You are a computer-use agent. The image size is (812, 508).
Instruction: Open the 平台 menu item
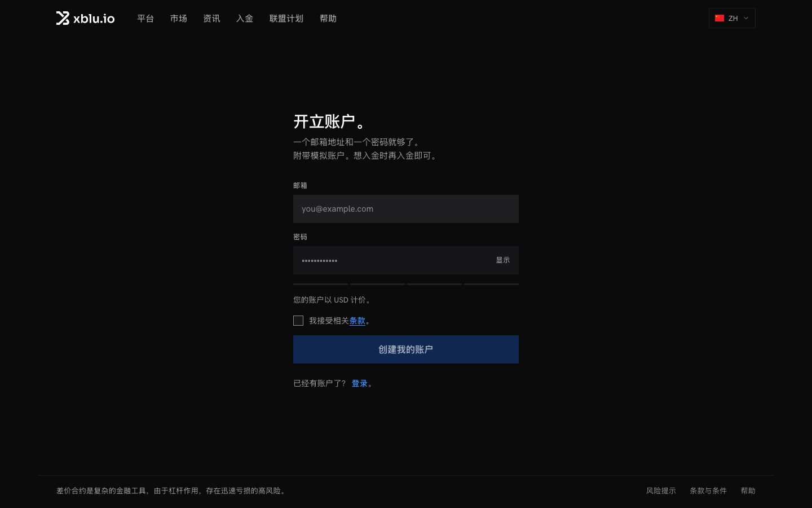(x=145, y=19)
